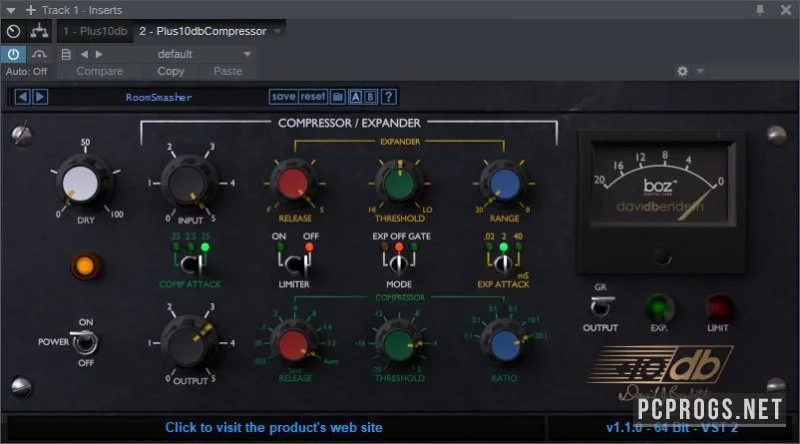Open the default preset dropdown
The image size is (800, 444).
(204, 54)
